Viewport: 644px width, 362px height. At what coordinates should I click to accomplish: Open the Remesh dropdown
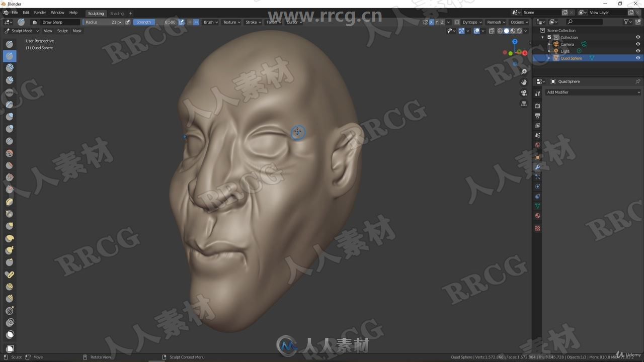point(496,22)
